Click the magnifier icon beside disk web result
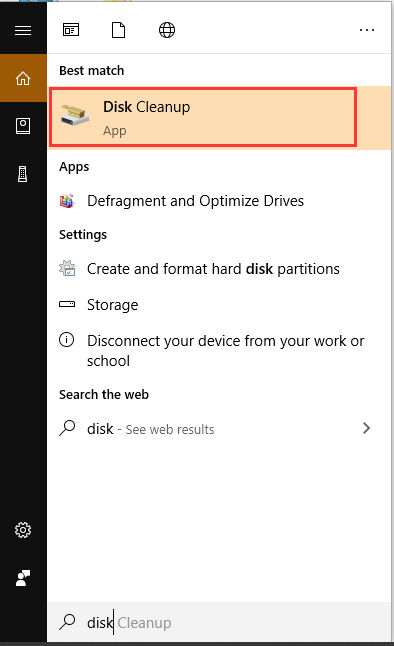Viewport: 394px width, 646px height. tap(67, 428)
